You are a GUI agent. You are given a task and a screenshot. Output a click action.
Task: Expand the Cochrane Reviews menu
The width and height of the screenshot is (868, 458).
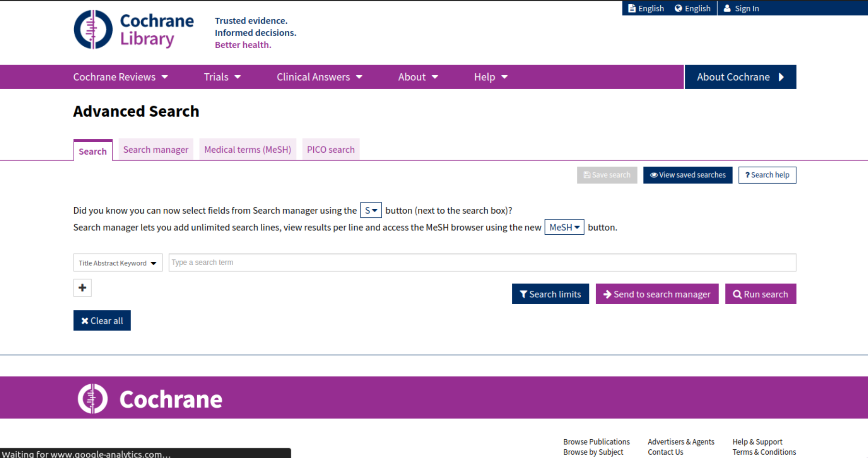pos(120,77)
